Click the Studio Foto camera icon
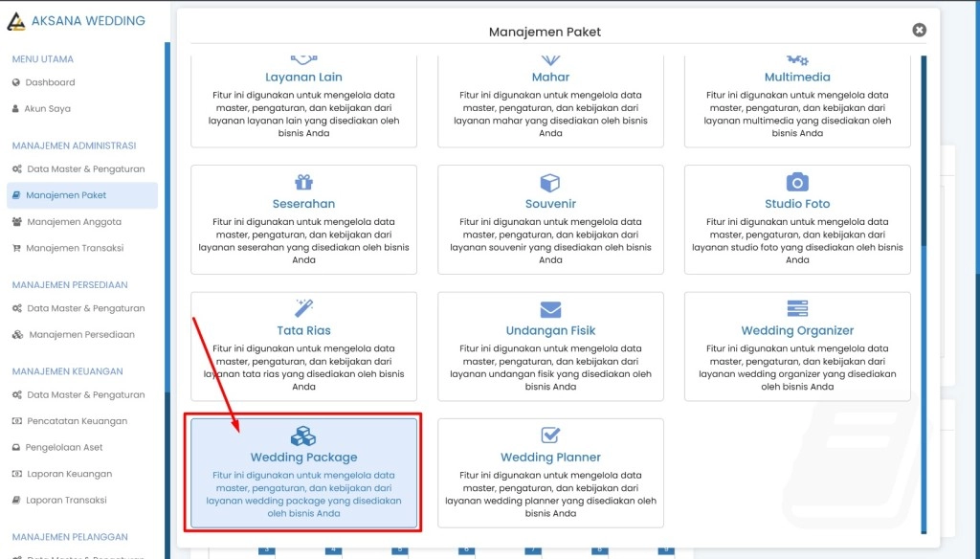The width and height of the screenshot is (980, 559). (x=797, y=182)
